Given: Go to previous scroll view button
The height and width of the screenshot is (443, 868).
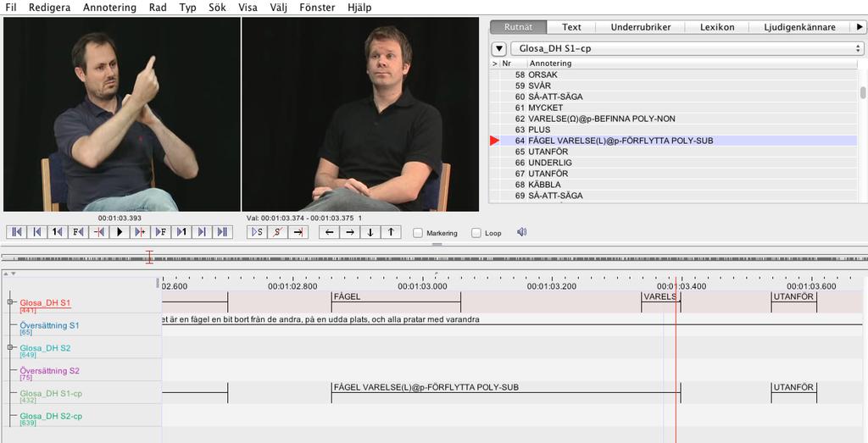Looking at the screenshot, I should pos(37,232).
